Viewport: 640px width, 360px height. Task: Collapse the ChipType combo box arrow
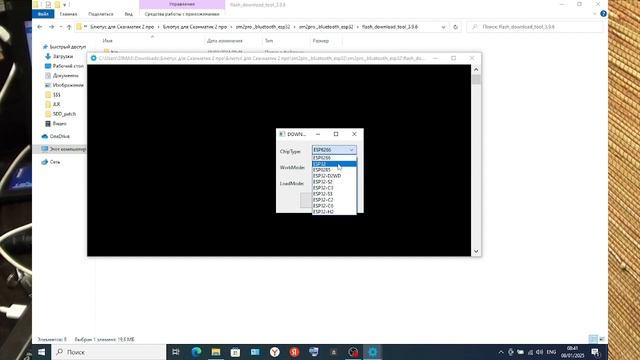point(351,150)
